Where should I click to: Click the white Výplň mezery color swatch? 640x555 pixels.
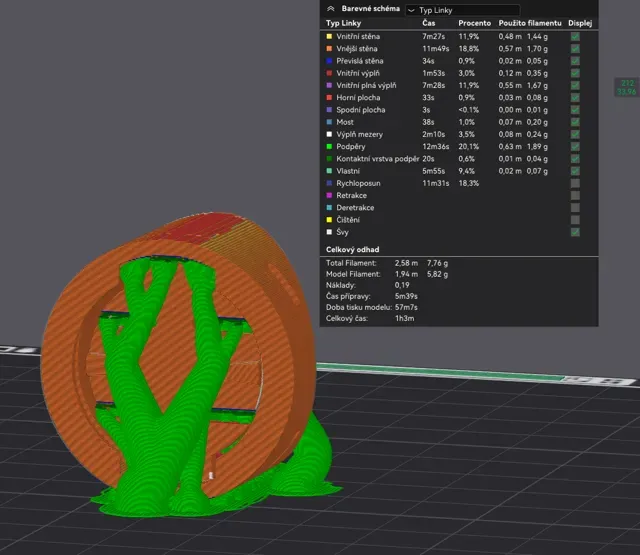pyautogui.click(x=329, y=134)
